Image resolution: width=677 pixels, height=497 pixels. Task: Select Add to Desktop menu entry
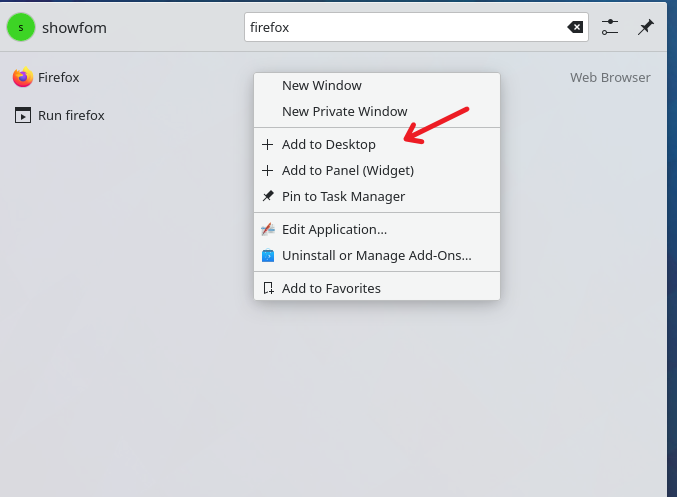click(377, 144)
